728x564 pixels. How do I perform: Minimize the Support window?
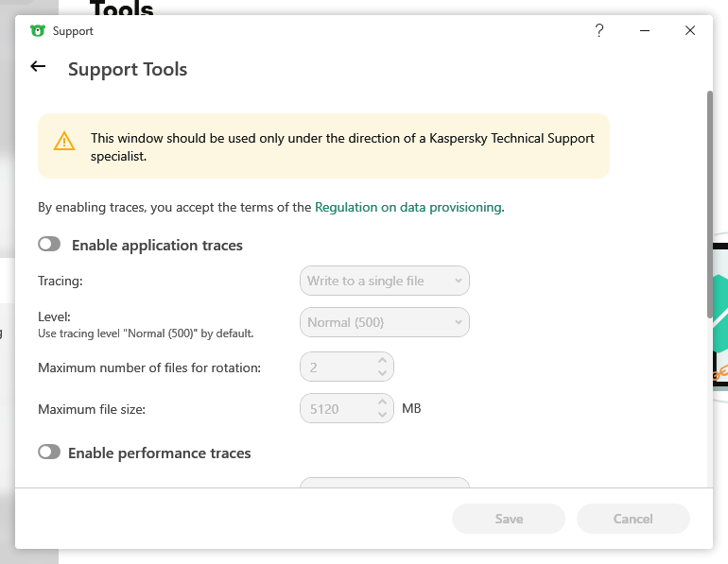[645, 31]
